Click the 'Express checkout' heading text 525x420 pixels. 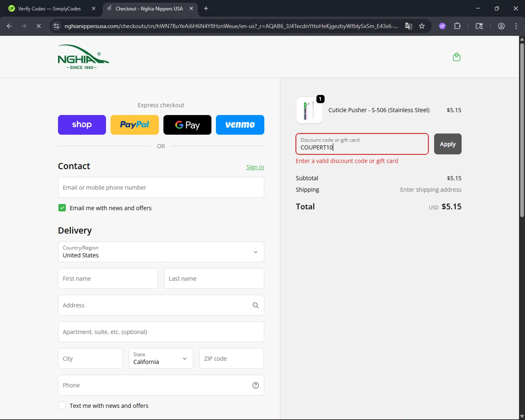tap(161, 105)
